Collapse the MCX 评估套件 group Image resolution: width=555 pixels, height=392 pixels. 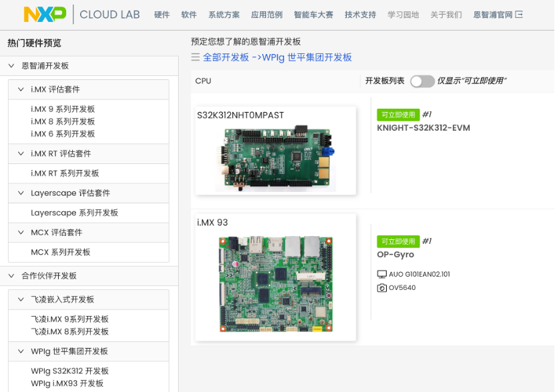[x=21, y=233]
